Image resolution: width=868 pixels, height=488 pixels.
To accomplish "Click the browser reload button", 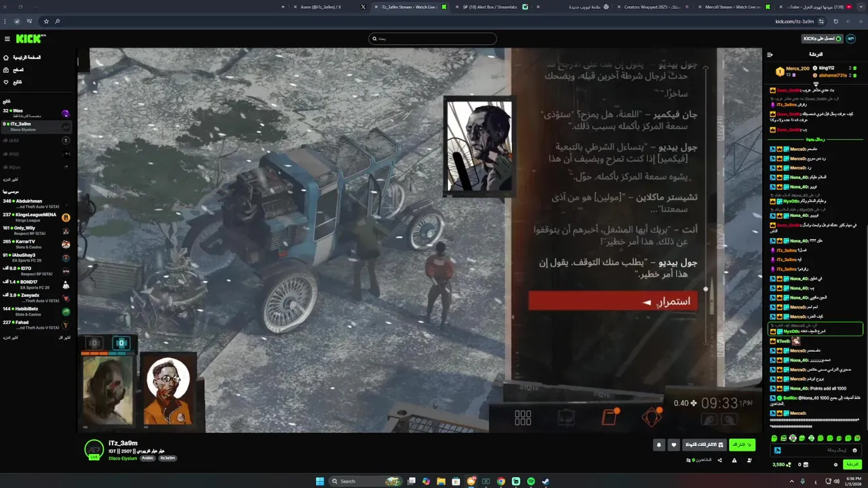I will (835, 21).
